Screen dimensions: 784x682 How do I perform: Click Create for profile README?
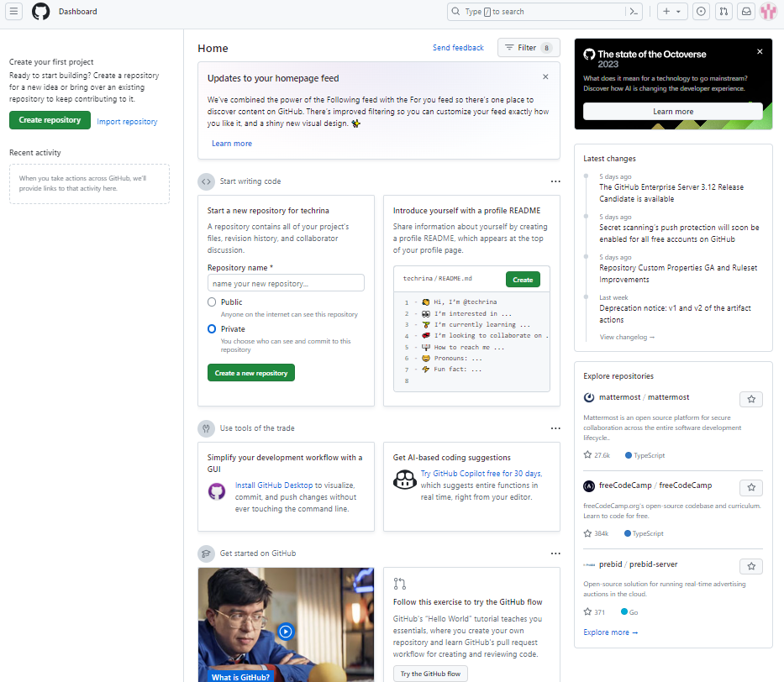coord(523,280)
